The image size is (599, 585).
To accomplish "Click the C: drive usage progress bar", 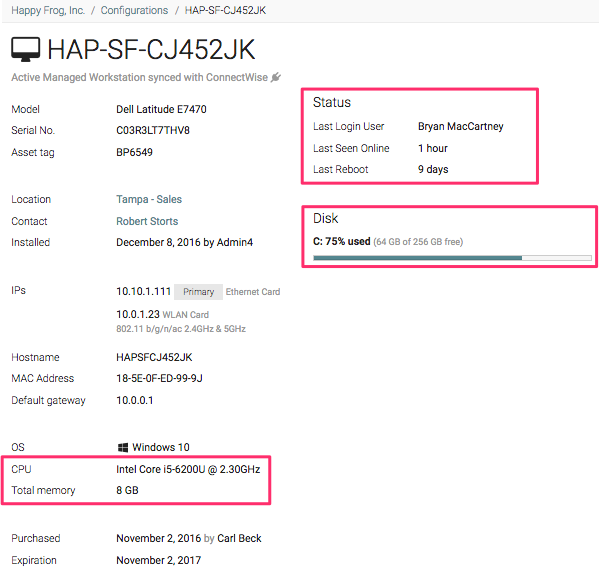I will tap(452, 258).
